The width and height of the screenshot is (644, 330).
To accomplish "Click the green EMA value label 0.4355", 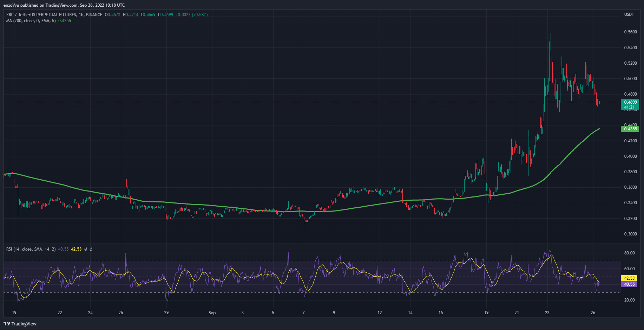I will 630,129.
